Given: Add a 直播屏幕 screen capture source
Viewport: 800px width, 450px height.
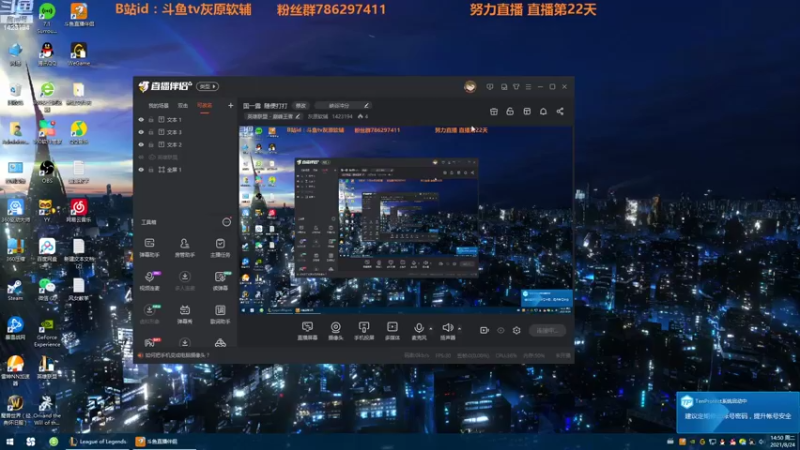Looking at the screenshot, I should click(307, 331).
